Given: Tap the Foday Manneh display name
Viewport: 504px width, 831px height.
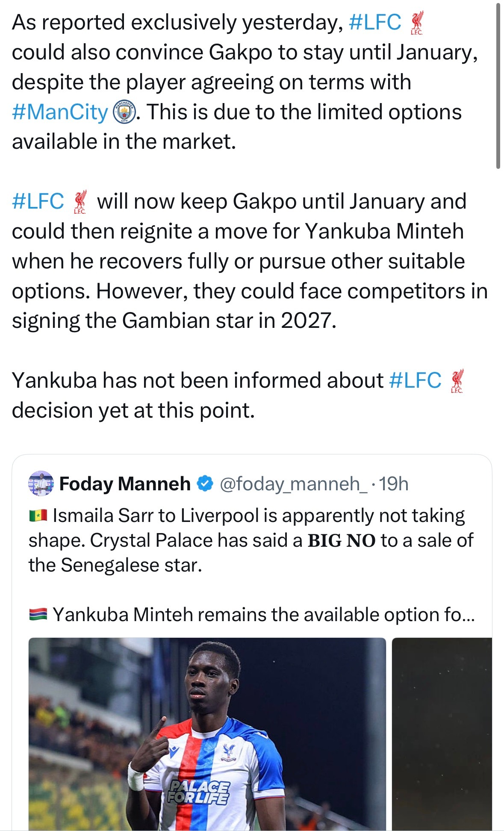Looking at the screenshot, I should (x=125, y=484).
